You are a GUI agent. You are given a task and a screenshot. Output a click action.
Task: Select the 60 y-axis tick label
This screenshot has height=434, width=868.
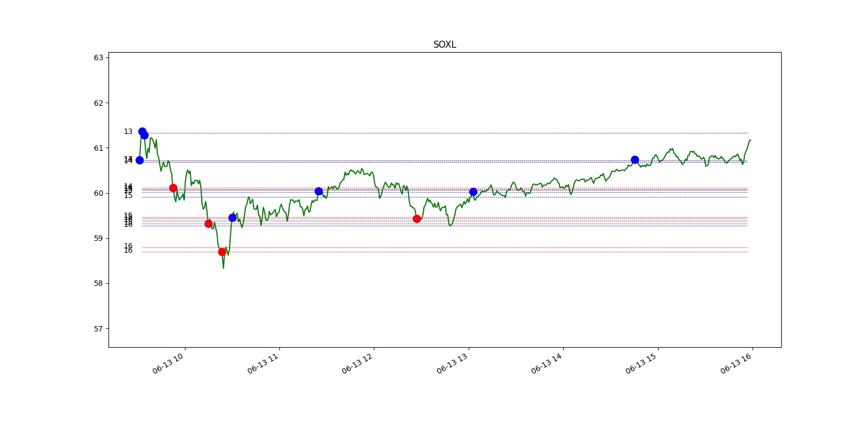coord(98,193)
